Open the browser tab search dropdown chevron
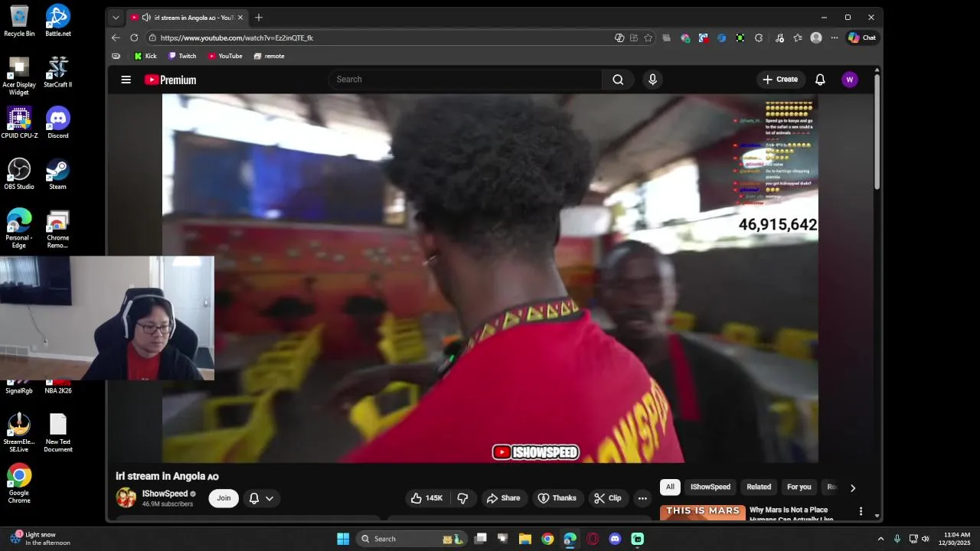This screenshot has height=551, width=980. point(116,17)
